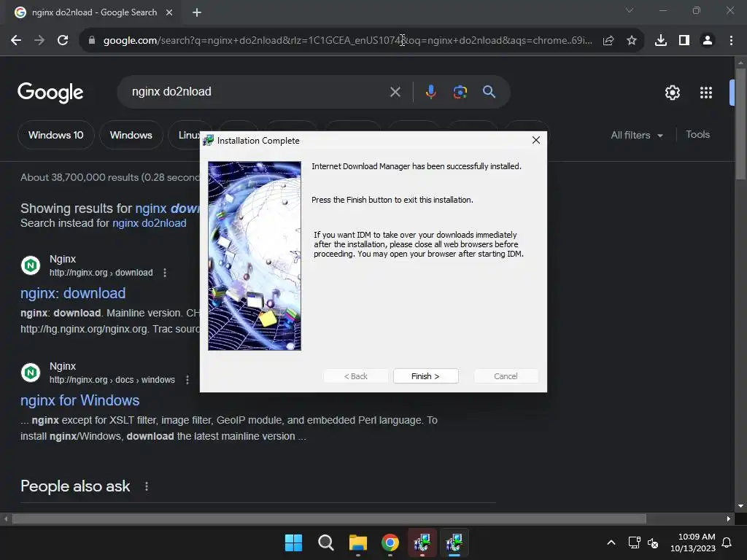Image resolution: width=747 pixels, height=560 pixels.
Task: Open Windows taskbar search
Action: pyautogui.click(x=326, y=542)
